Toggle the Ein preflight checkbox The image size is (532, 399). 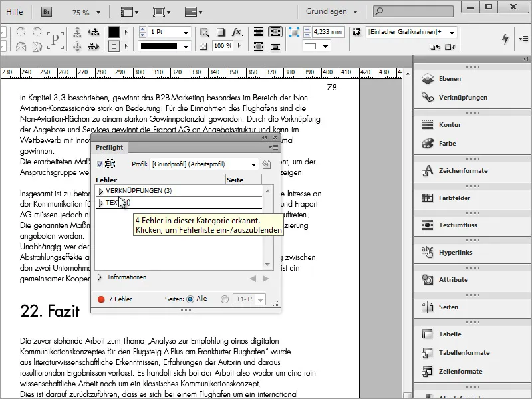(x=100, y=164)
